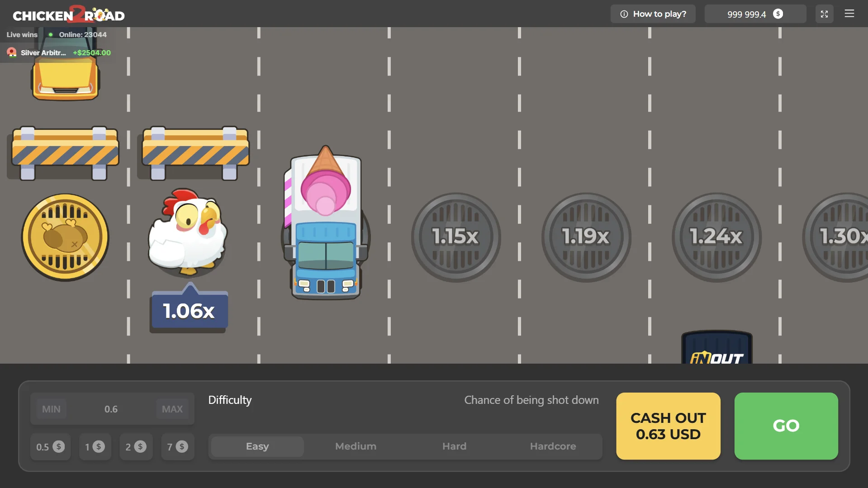This screenshot has width=868, height=488.
Task: Click the first lane road barrier
Action: tap(65, 153)
